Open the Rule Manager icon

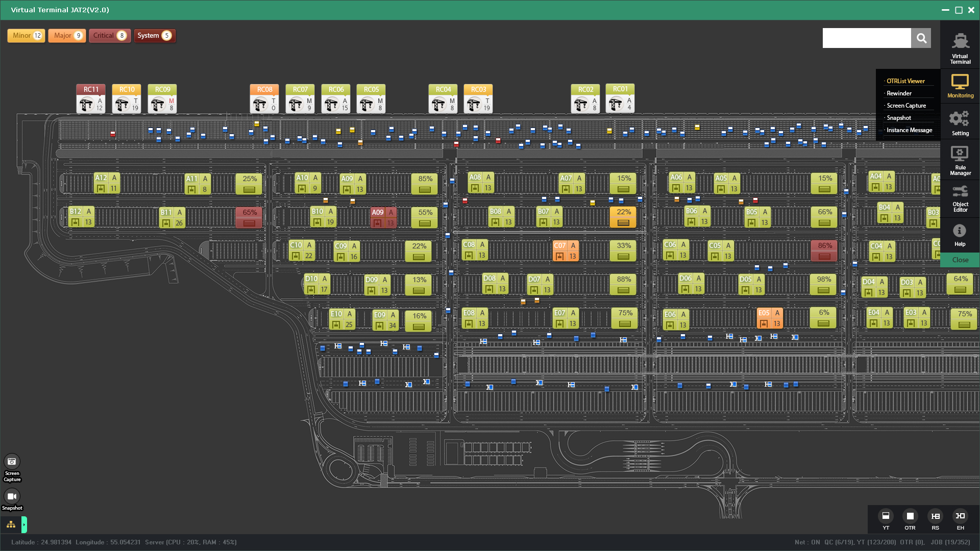tap(960, 160)
